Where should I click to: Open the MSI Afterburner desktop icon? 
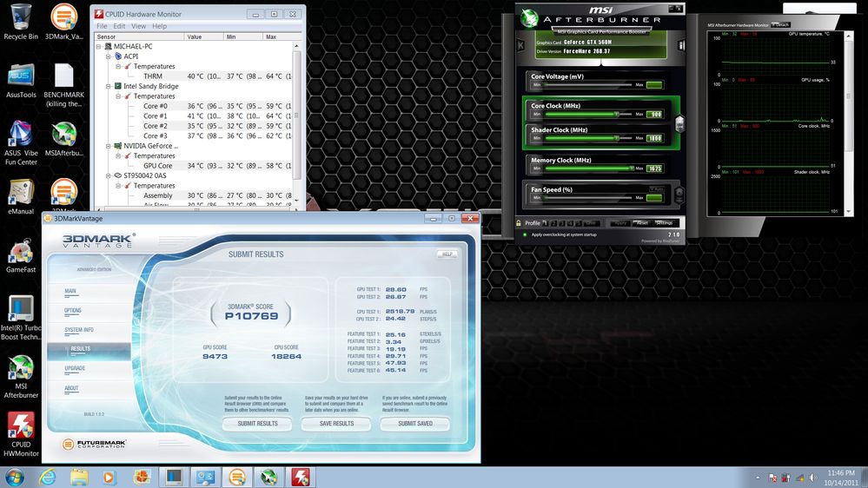[21, 376]
